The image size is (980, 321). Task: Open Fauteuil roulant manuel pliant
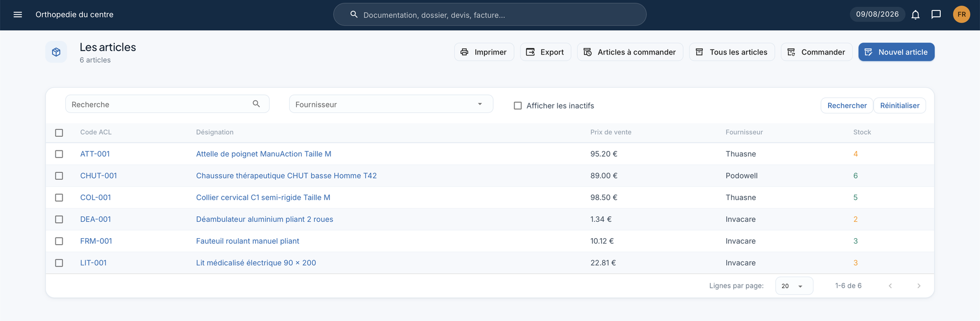[248, 241]
